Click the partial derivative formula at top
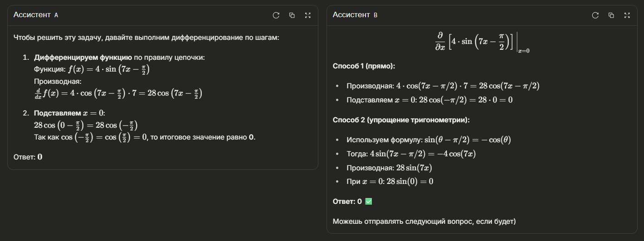Screen dimensions: 644x241 (482, 42)
